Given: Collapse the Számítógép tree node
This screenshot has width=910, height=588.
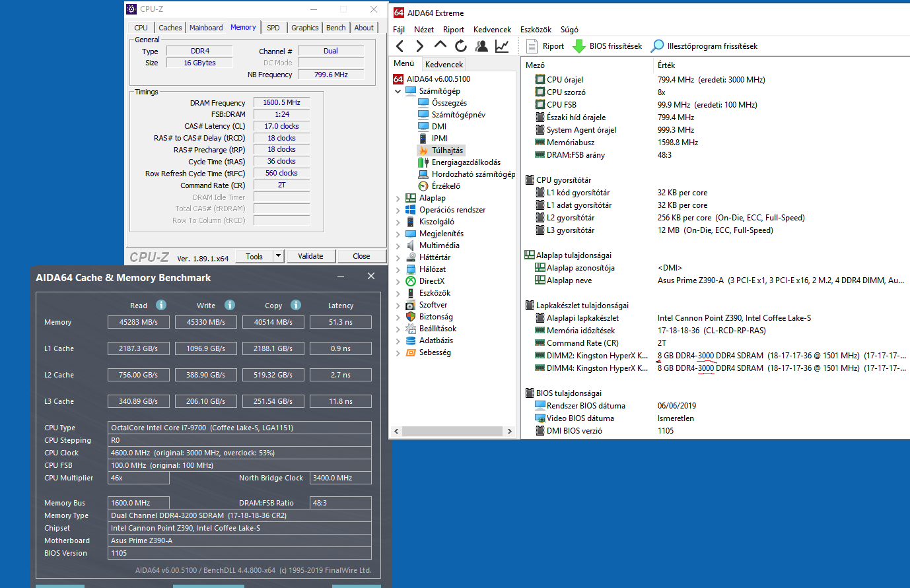Looking at the screenshot, I should point(398,91).
